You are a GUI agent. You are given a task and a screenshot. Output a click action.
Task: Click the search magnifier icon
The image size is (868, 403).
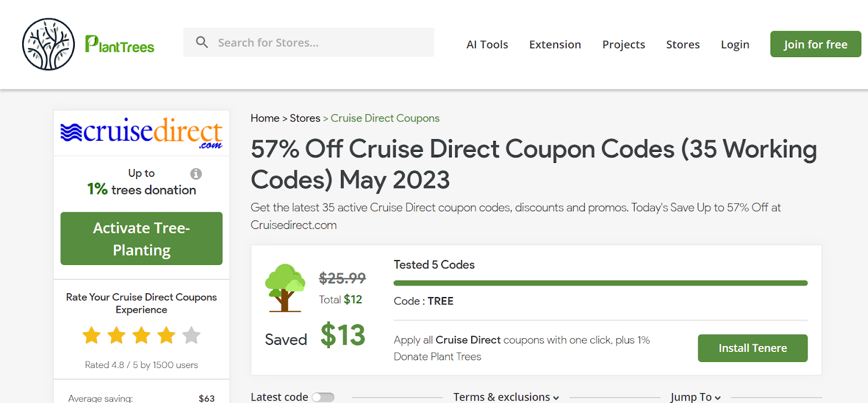tap(202, 43)
